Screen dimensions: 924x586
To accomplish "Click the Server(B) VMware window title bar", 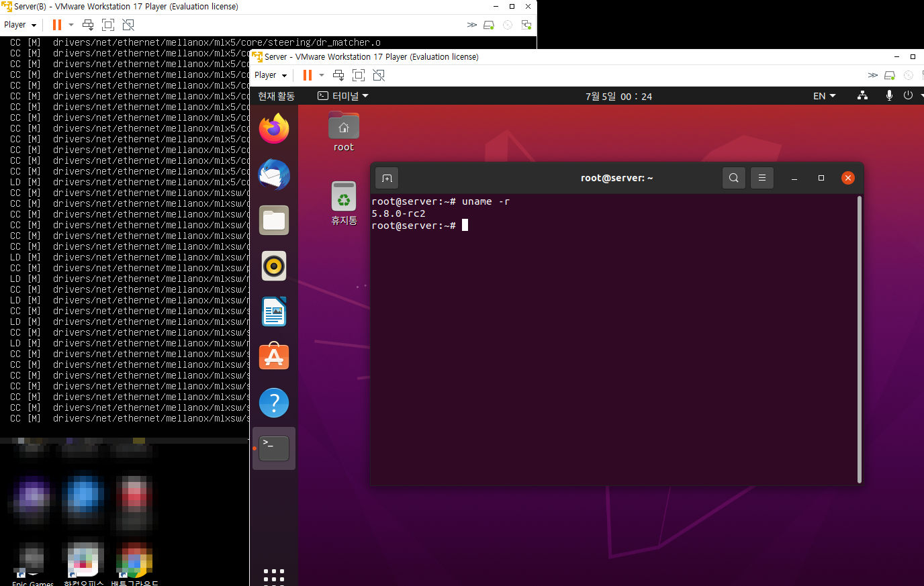I will 269,7.
